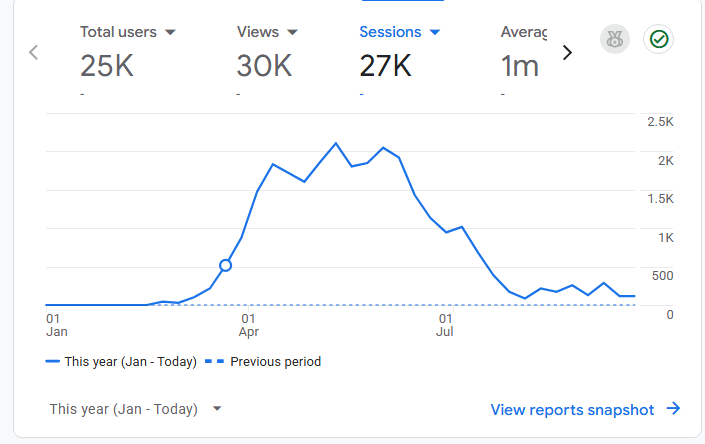Go to previous metrics with left chevron
This screenshot has height=444, width=705.
pyautogui.click(x=34, y=53)
